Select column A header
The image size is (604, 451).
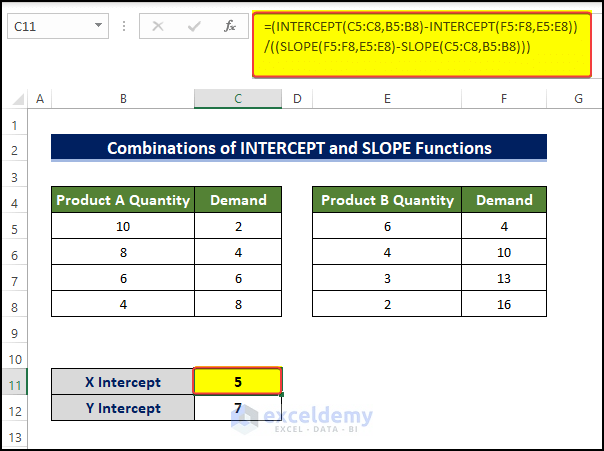point(40,99)
